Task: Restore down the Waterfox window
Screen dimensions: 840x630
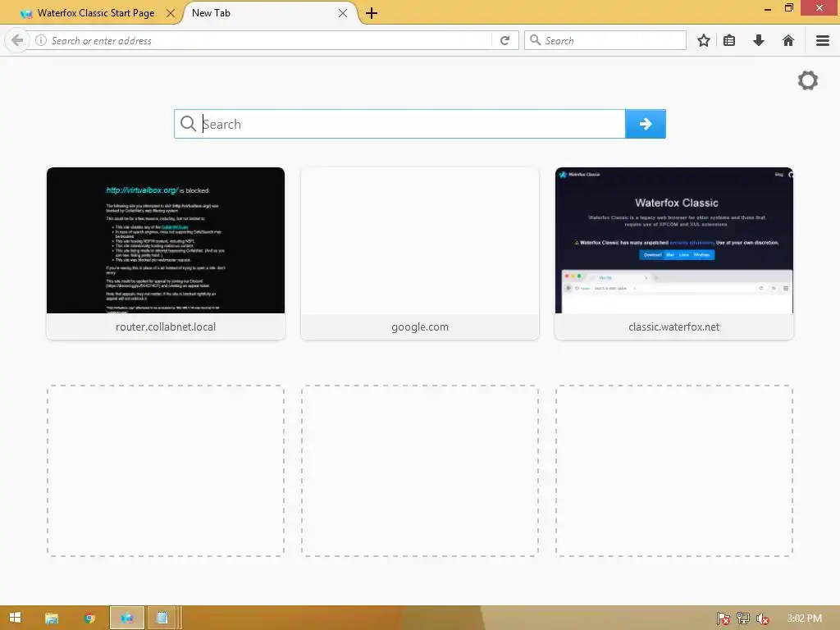Action: coord(789,8)
